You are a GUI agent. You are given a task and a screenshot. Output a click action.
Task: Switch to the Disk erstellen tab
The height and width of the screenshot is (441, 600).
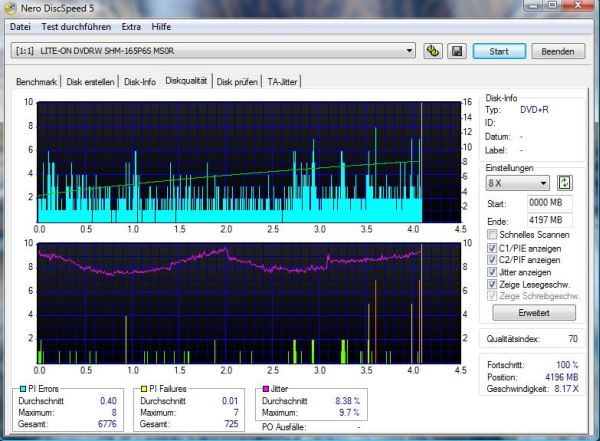coord(90,82)
